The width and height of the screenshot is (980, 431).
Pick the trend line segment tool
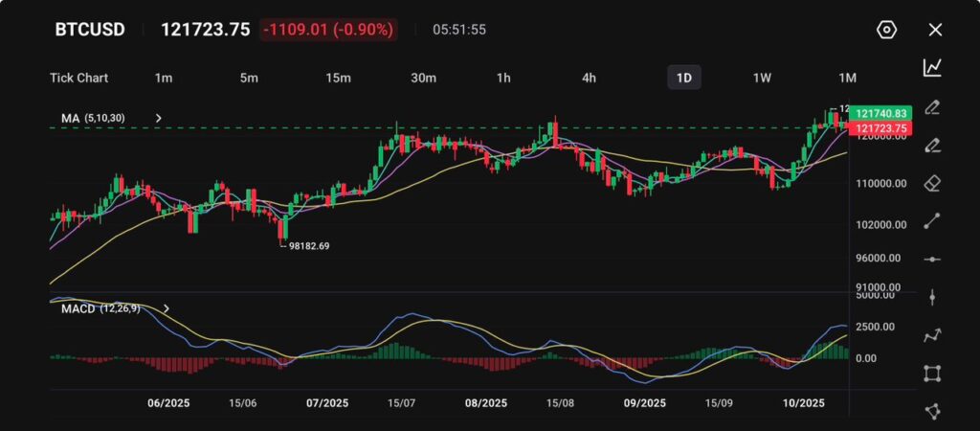[932, 221]
